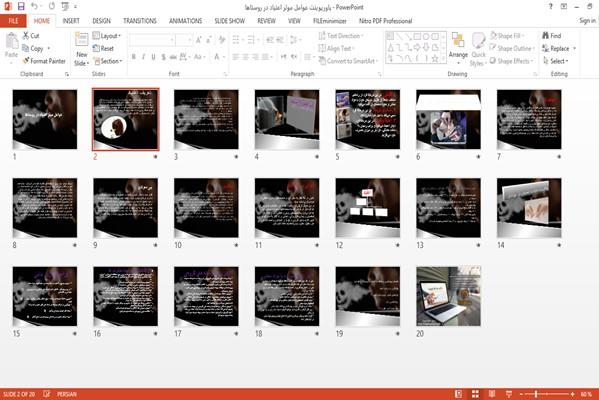Click the Undo arrow icon
The width and height of the screenshot is (599, 400).
pos(34,6)
